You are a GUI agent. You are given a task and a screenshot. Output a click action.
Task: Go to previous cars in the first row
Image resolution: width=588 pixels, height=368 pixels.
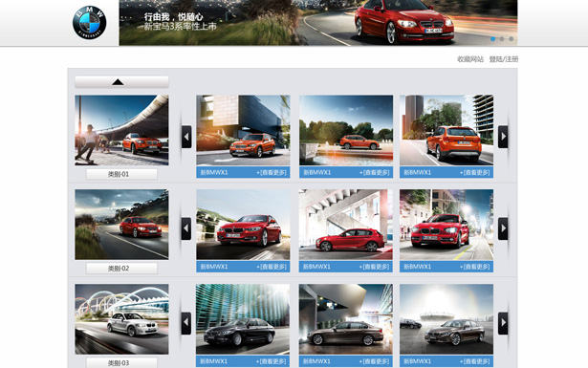coord(186,137)
